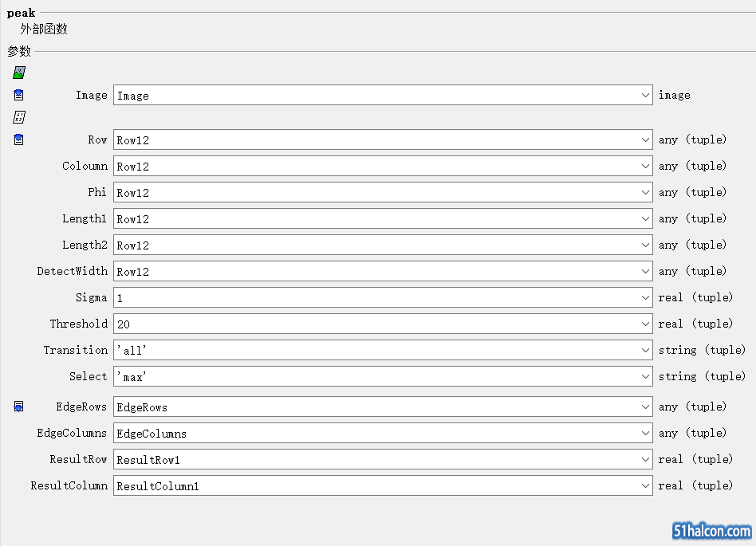Open the Image parameter dropdown arrow
This screenshot has width=756, height=546.
pos(645,96)
